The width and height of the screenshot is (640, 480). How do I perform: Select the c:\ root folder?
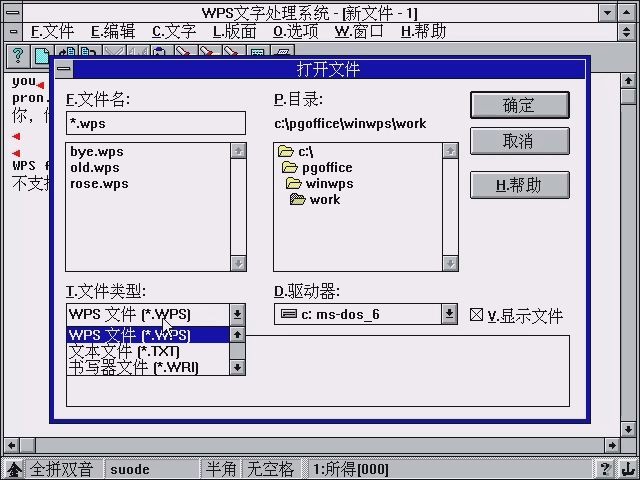(296, 151)
